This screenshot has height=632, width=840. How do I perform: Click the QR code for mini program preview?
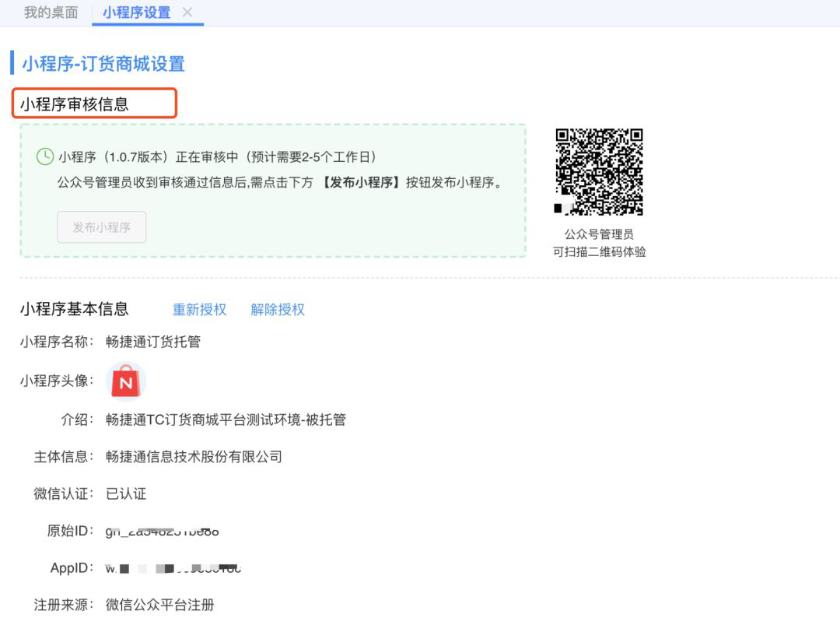tap(599, 171)
